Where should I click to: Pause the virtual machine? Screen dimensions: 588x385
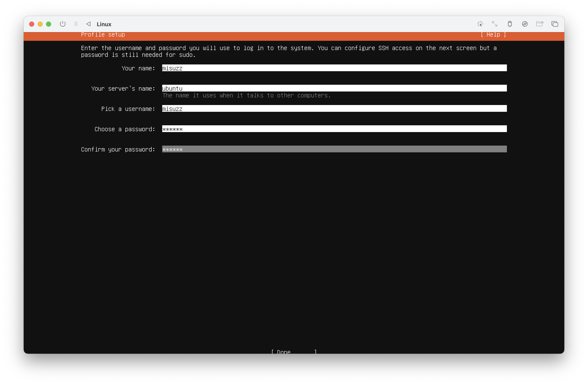pyautogui.click(x=76, y=24)
